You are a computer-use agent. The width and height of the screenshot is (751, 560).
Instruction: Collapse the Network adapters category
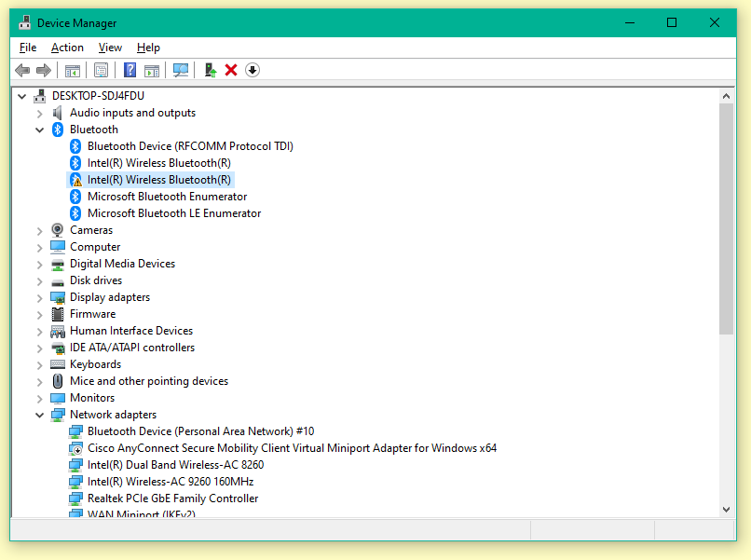coord(40,415)
